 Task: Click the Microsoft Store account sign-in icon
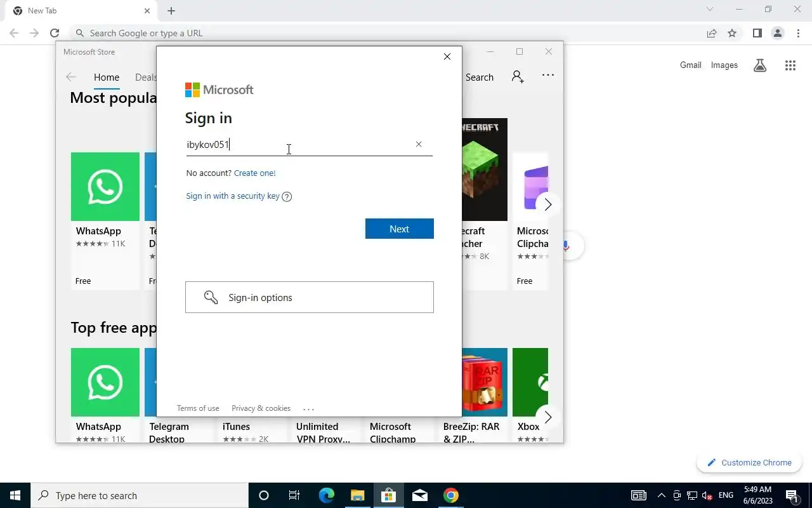point(518,77)
